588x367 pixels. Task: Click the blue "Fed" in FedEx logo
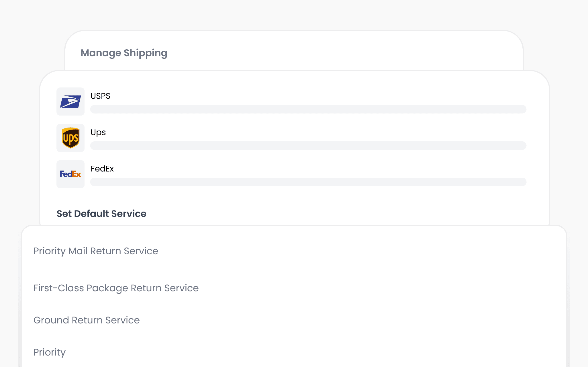click(66, 174)
